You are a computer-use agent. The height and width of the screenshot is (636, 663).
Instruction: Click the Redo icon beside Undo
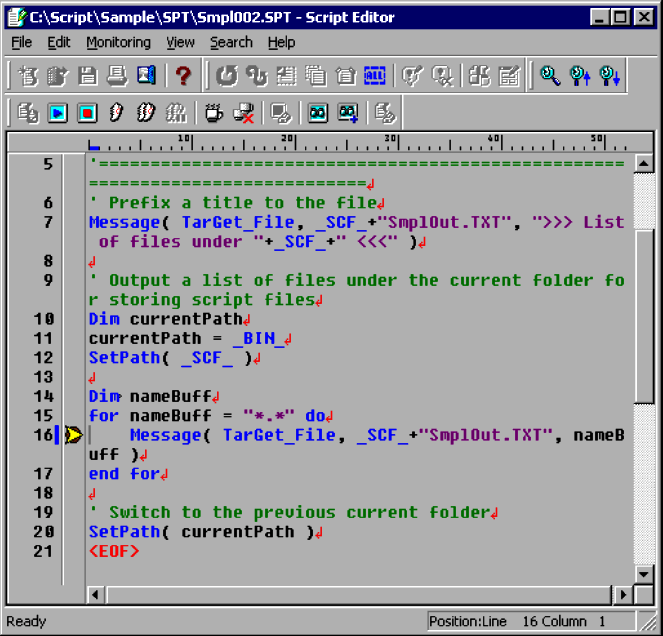tap(257, 76)
